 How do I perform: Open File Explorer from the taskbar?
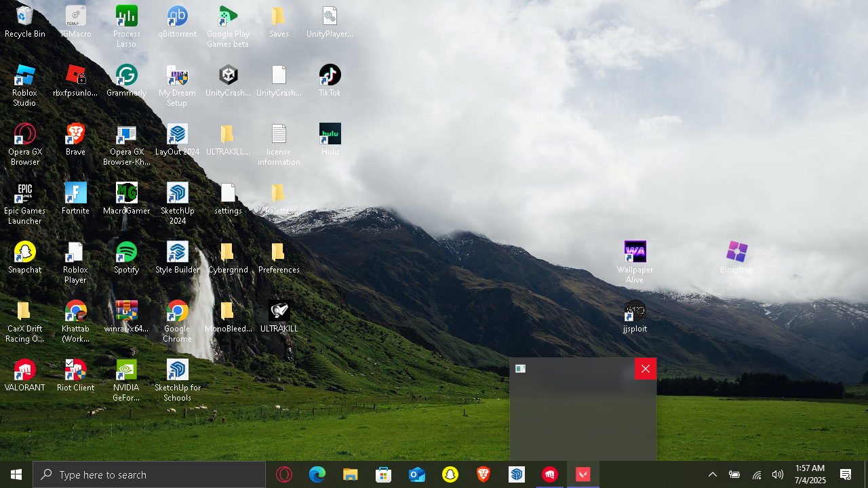point(350,474)
